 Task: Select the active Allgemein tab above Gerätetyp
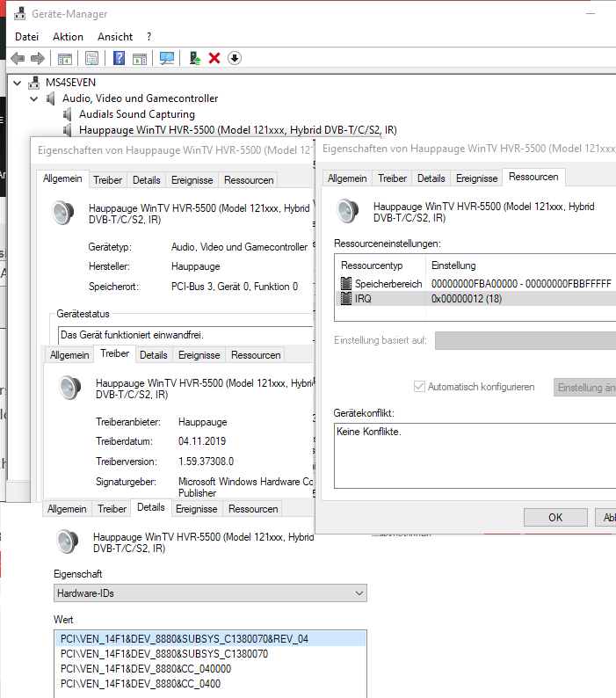(62, 178)
